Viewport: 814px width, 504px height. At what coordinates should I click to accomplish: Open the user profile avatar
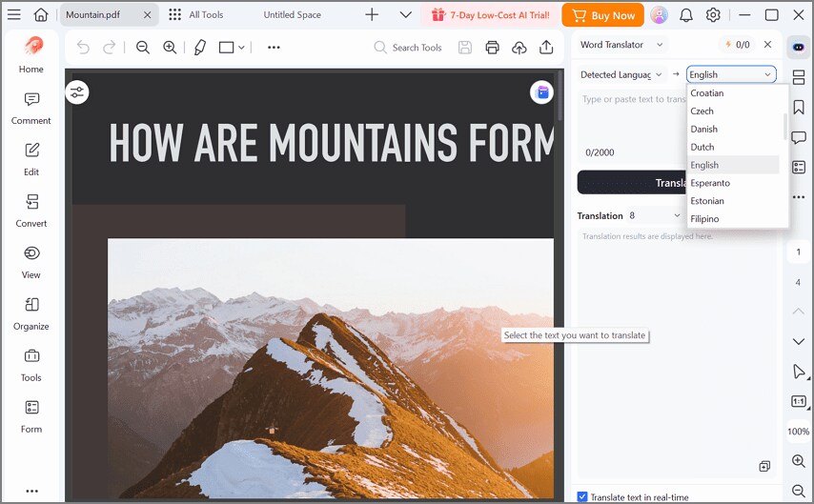(659, 15)
